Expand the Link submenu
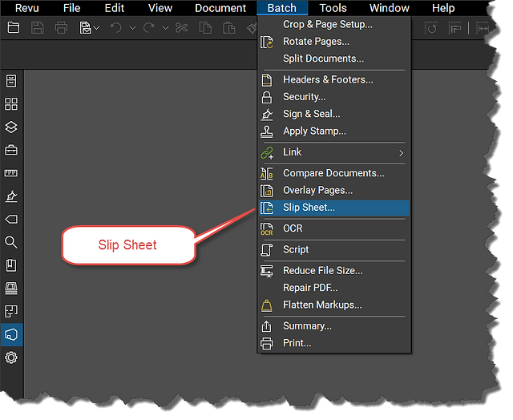The width and height of the screenshot is (513, 420). [333, 152]
